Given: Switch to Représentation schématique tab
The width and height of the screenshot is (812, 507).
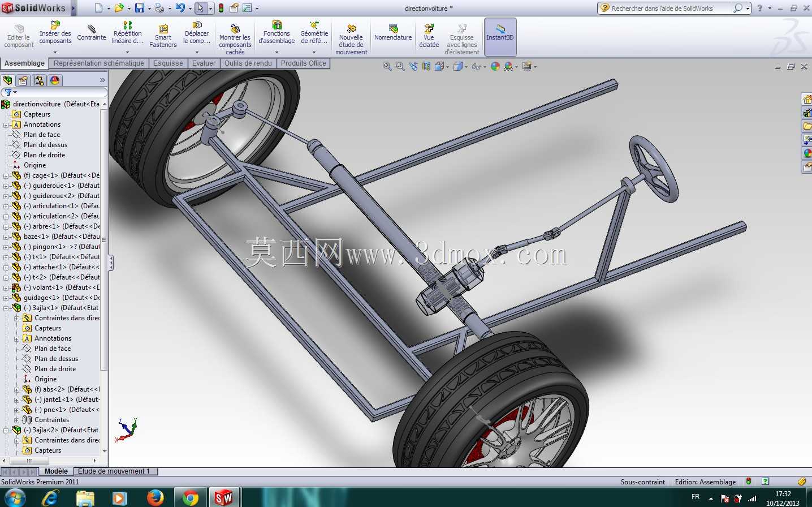Looking at the screenshot, I should point(99,63).
